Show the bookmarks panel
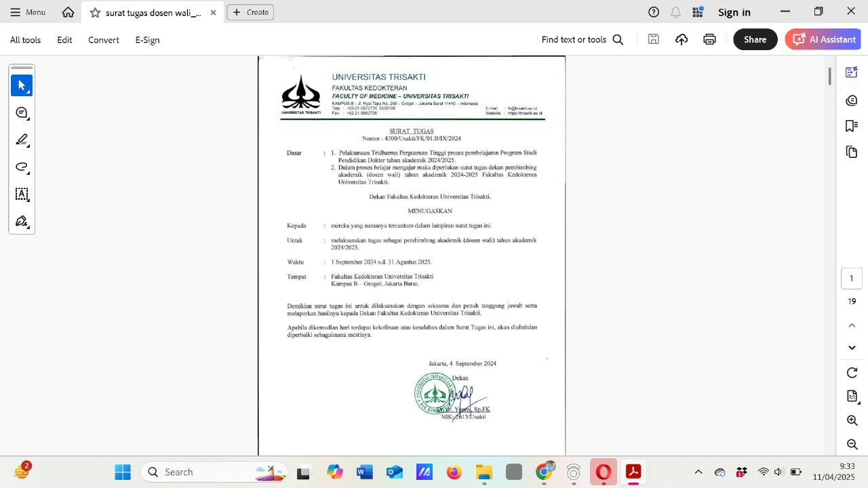 point(852,126)
